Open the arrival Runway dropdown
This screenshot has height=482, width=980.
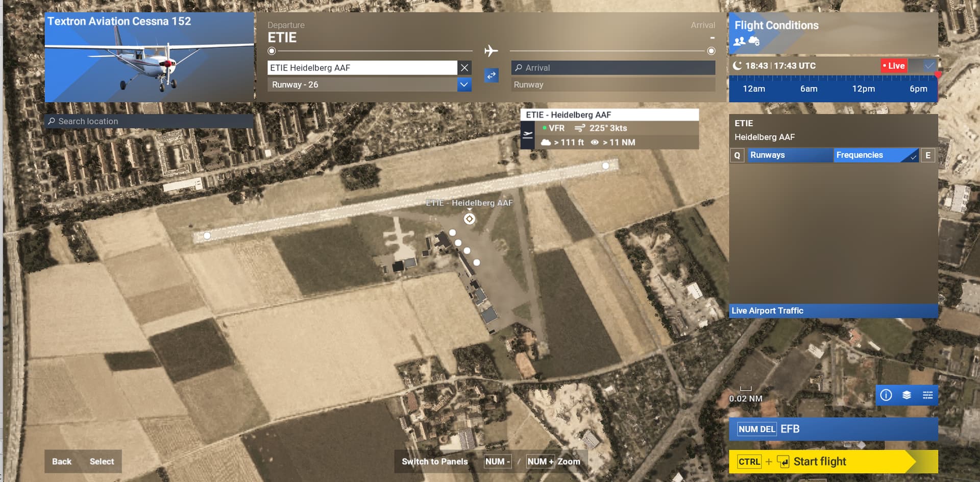(x=612, y=85)
